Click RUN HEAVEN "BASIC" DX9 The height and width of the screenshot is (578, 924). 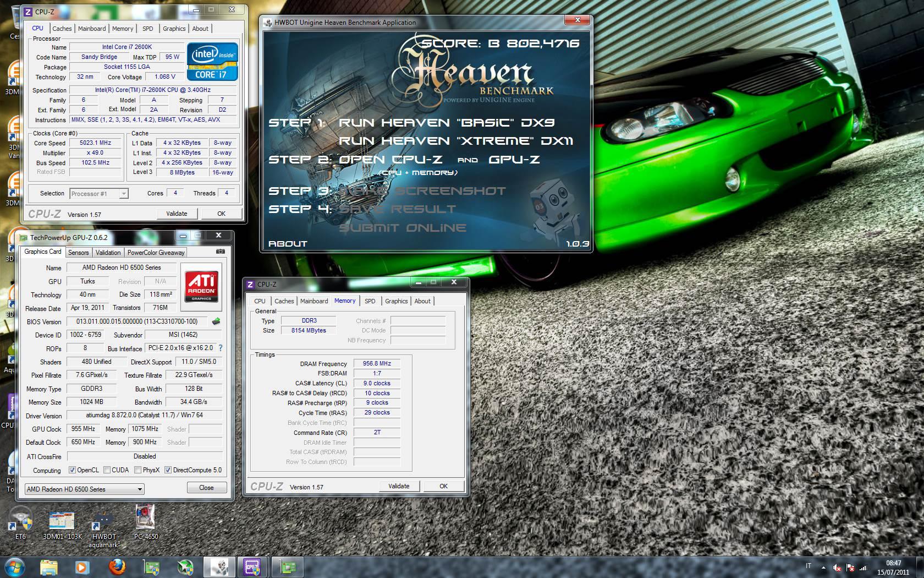[447, 122]
